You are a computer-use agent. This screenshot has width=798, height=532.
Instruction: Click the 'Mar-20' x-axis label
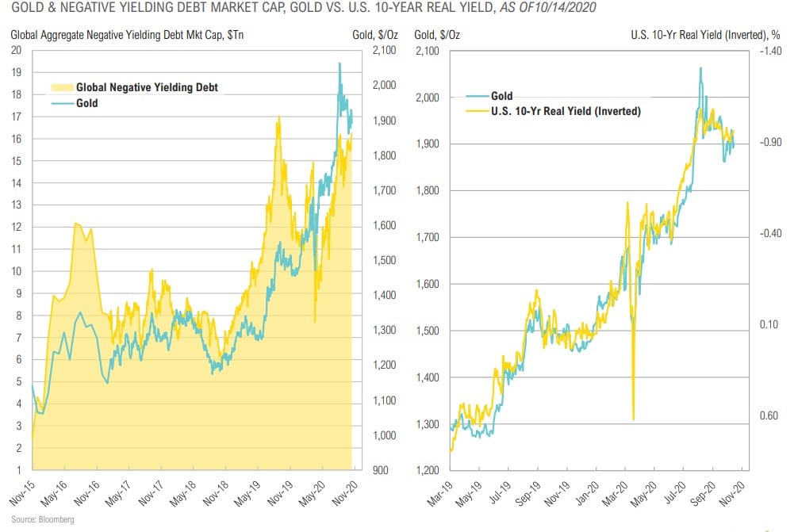pos(616,492)
